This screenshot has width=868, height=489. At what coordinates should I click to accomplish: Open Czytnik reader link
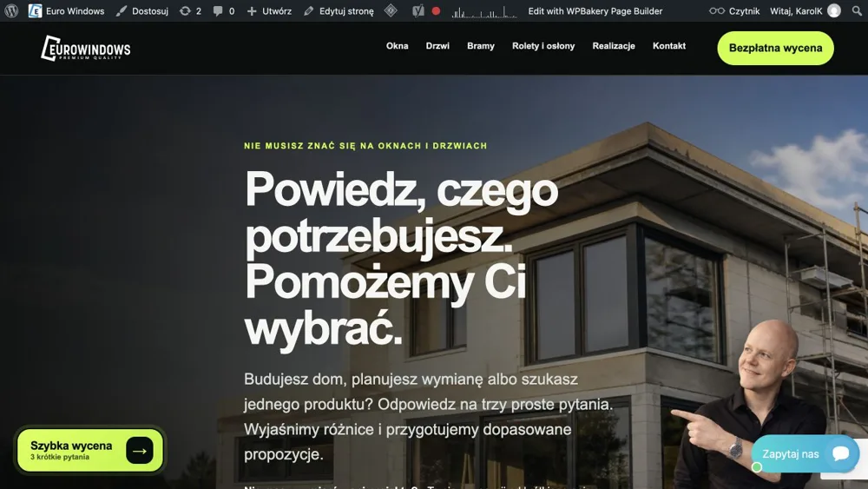click(734, 10)
